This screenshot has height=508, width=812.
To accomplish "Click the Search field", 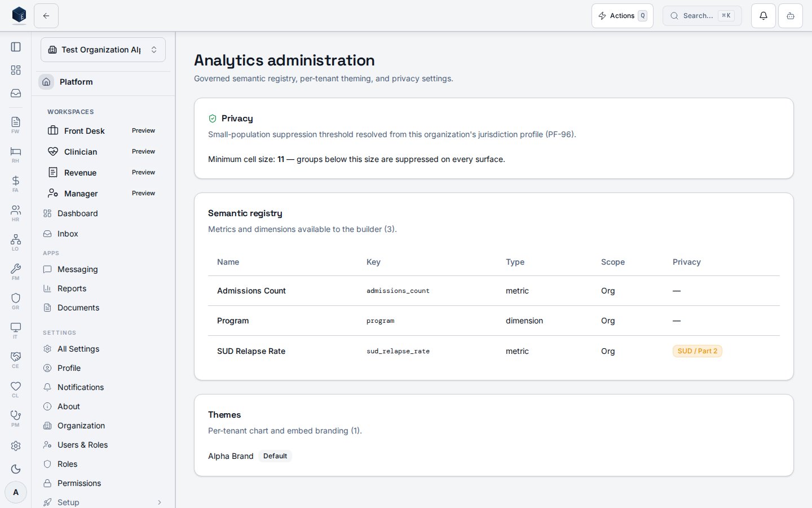I will point(702,16).
